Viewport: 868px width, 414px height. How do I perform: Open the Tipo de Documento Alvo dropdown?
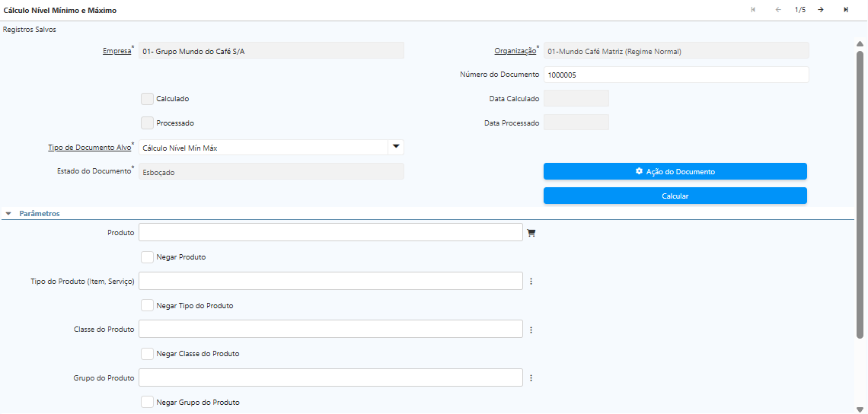[395, 148]
